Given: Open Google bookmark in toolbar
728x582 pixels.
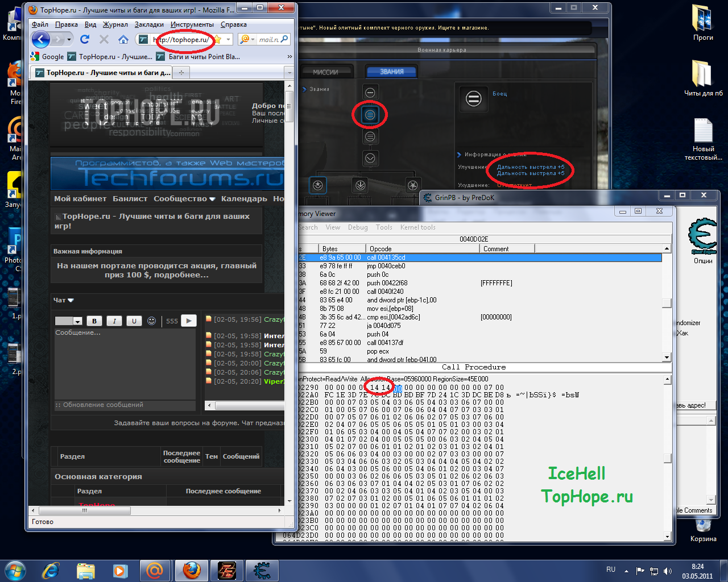Looking at the screenshot, I should (47, 56).
